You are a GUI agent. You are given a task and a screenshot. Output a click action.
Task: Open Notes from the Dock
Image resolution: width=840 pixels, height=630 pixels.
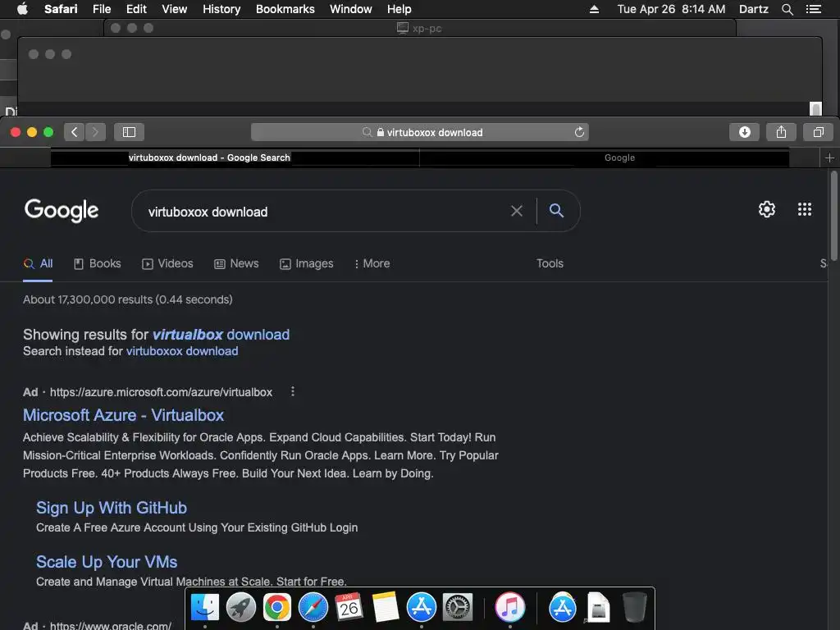pos(386,608)
